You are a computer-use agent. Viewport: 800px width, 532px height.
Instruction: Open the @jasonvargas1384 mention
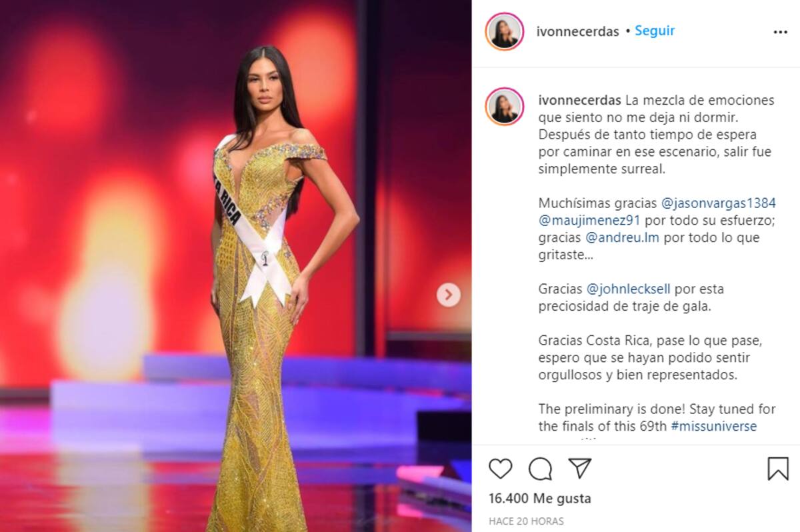click(x=719, y=203)
